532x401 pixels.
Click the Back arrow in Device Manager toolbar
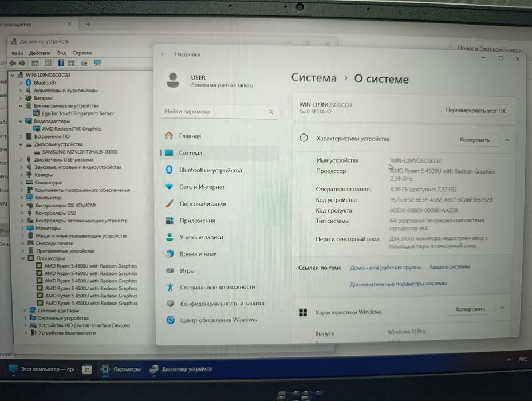13,63
